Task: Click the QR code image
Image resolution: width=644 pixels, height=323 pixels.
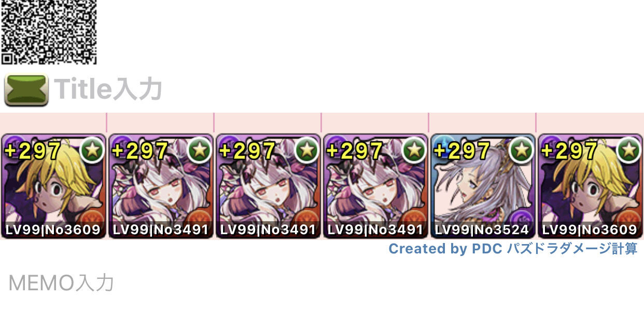Action: (x=48, y=32)
